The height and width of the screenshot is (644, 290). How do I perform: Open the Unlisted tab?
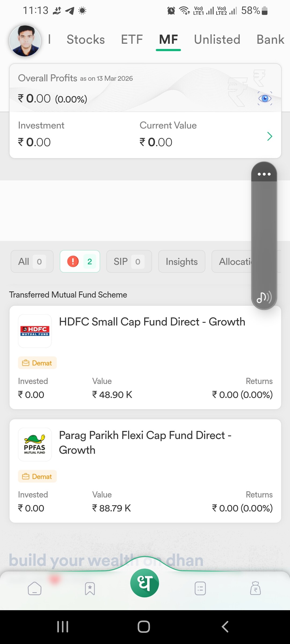pos(217,40)
